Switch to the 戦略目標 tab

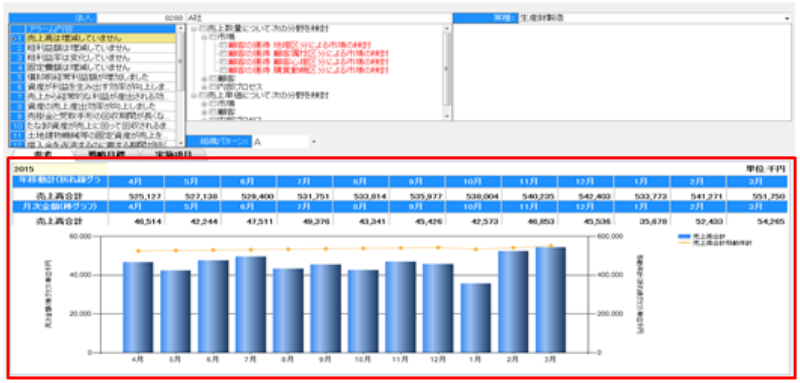[107, 154]
